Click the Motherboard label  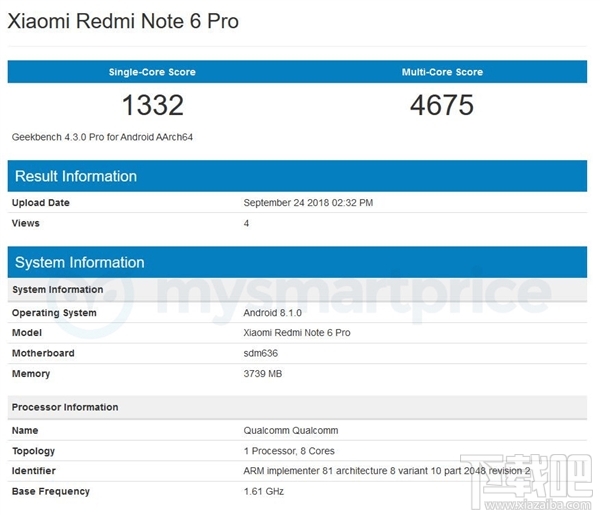[x=43, y=353]
